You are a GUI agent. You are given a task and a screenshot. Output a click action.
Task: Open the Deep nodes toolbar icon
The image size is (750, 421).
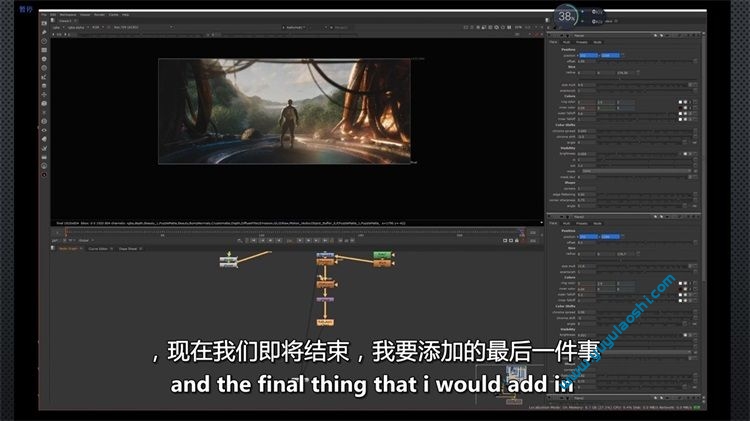(x=44, y=122)
